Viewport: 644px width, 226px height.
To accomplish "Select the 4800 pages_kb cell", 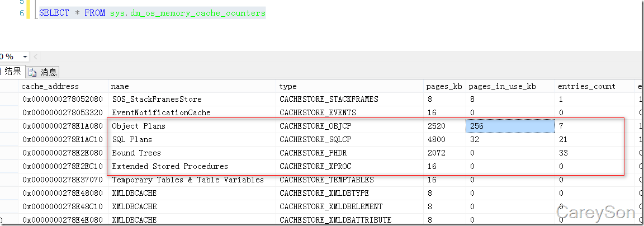I will coord(436,140).
